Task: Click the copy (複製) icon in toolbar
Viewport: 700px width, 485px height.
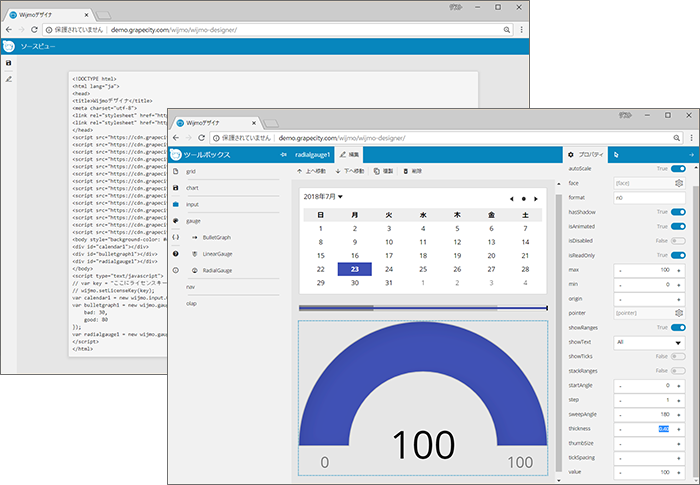Action: pyautogui.click(x=376, y=172)
